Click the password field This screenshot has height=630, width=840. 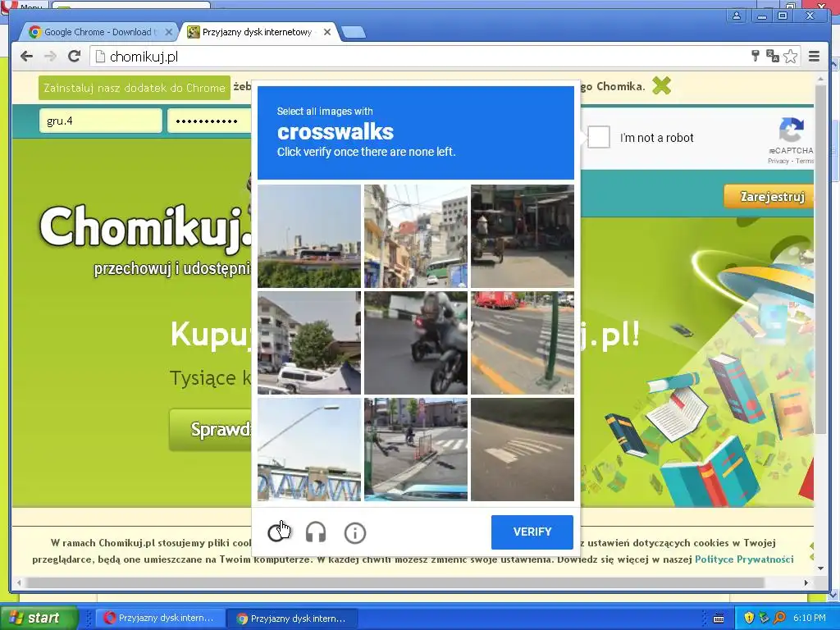coord(210,121)
